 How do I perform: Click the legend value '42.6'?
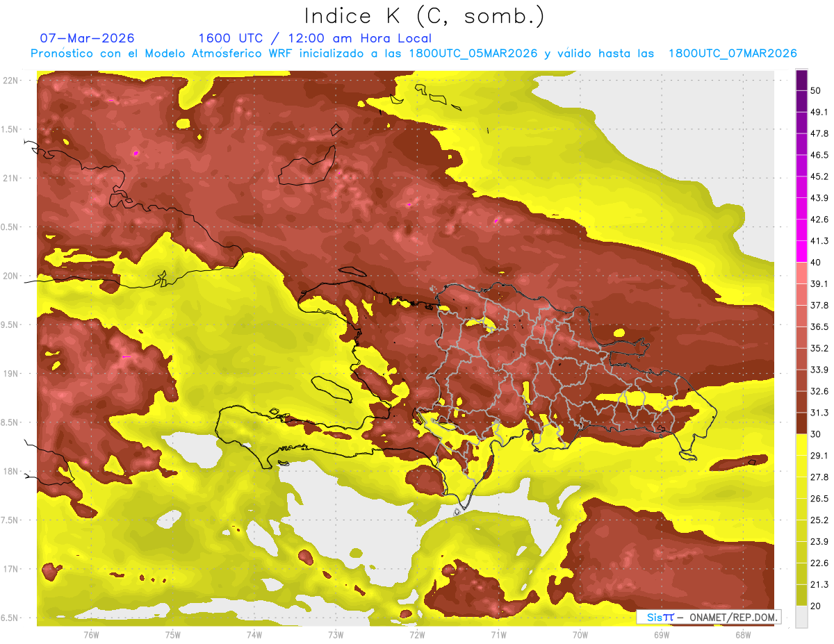(819, 220)
